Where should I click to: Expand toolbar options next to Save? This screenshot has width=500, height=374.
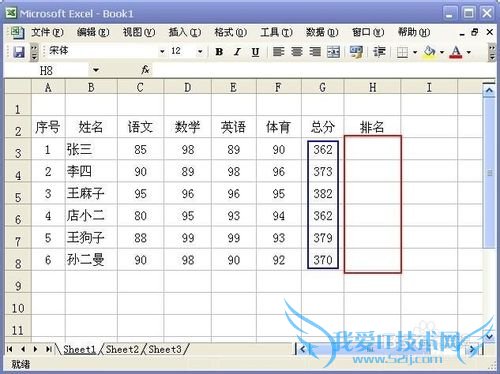click(34, 52)
